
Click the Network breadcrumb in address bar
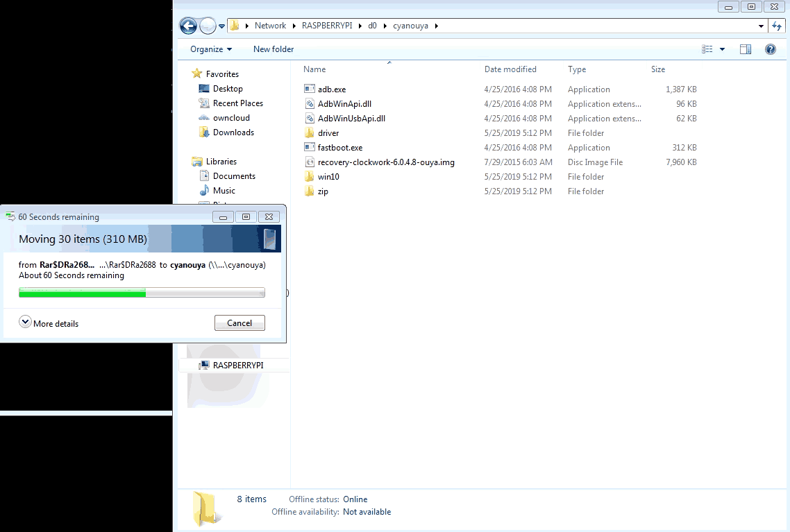pyautogui.click(x=270, y=26)
